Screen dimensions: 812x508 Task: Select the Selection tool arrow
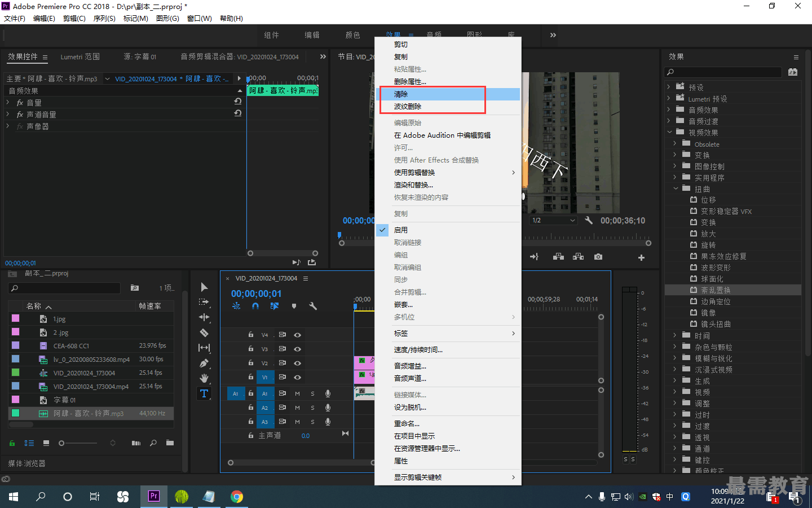(x=204, y=287)
